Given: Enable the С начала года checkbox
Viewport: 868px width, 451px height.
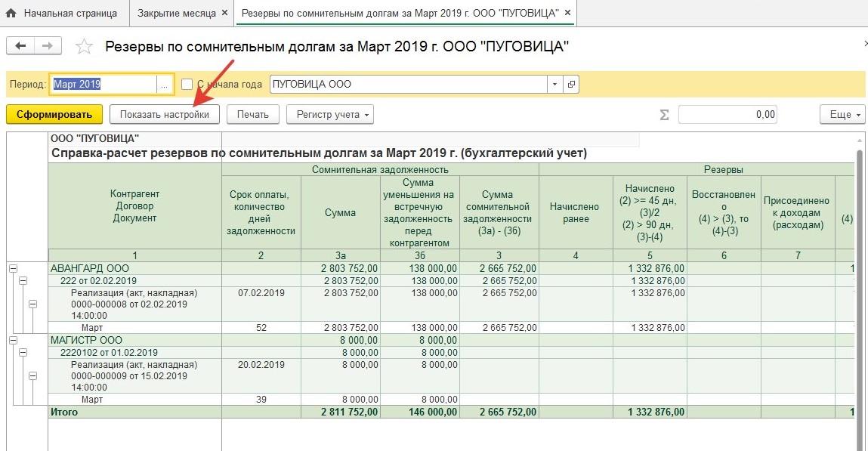Looking at the screenshot, I should pos(187,85).
